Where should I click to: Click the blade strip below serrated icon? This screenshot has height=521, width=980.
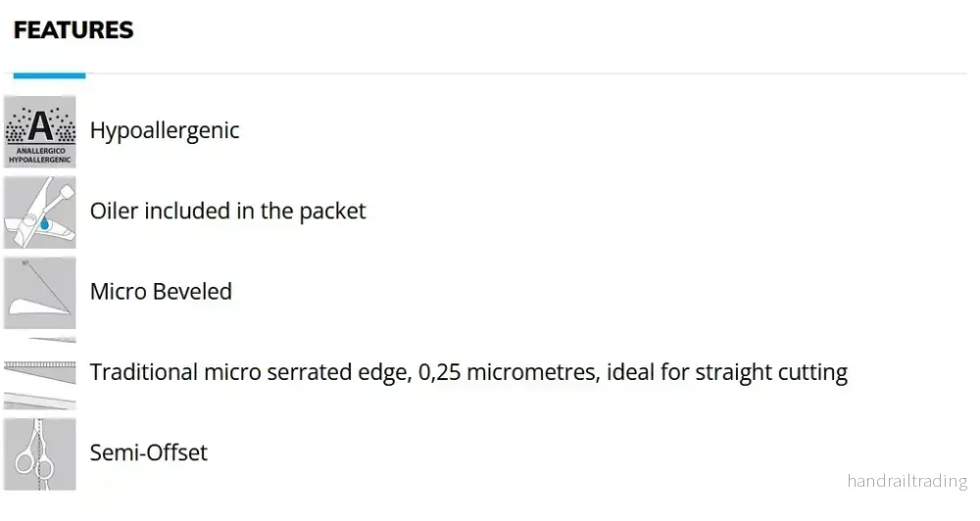40,401
